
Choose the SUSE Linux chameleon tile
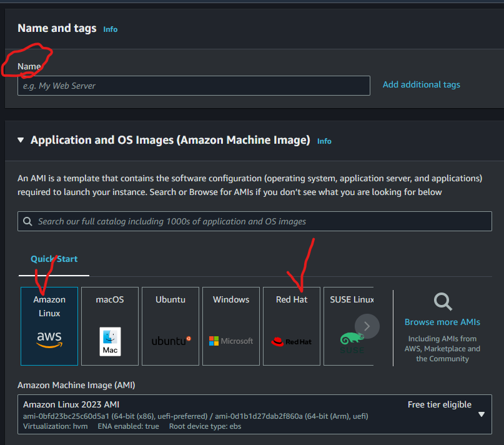(x=348, y=326)
